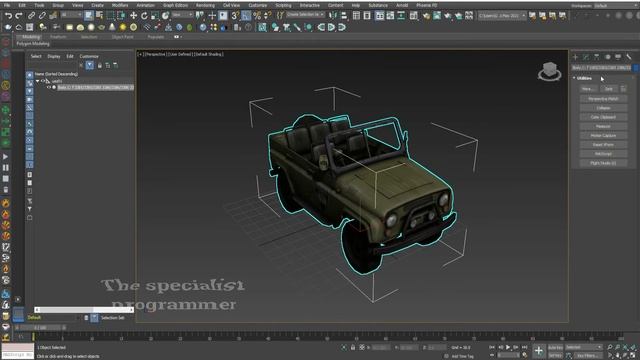The width and height of the screenshot is (640, 360).
Task: Open the Motion tab in command panel
Action: point(607,57)
